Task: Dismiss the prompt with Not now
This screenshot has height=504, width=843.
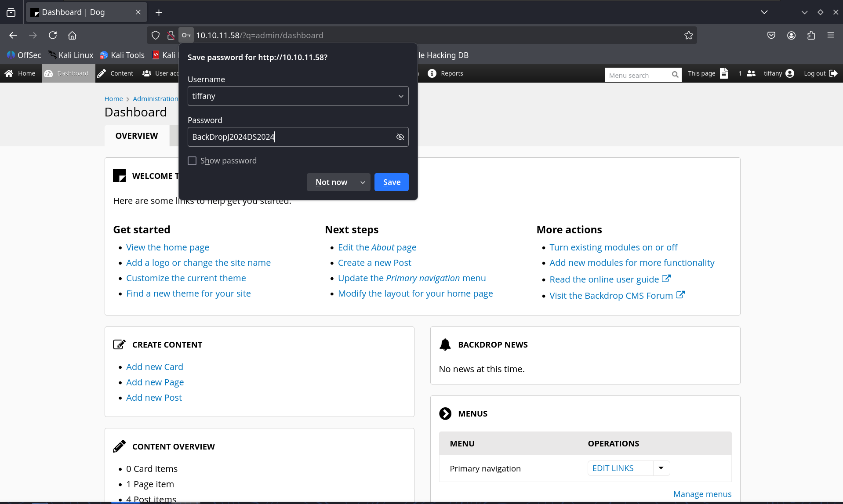Action: click(331, 182)
